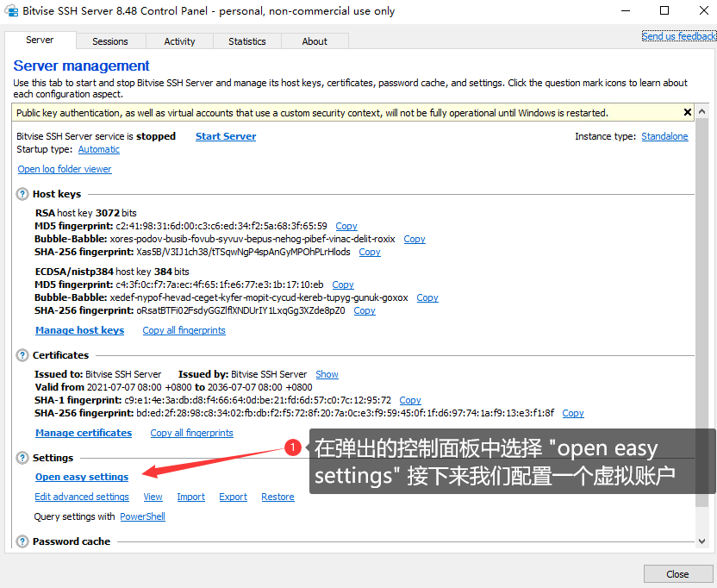This screenshot has height=588, width=717.
Task: Maximize the Control Panel window
Action: 664,11
